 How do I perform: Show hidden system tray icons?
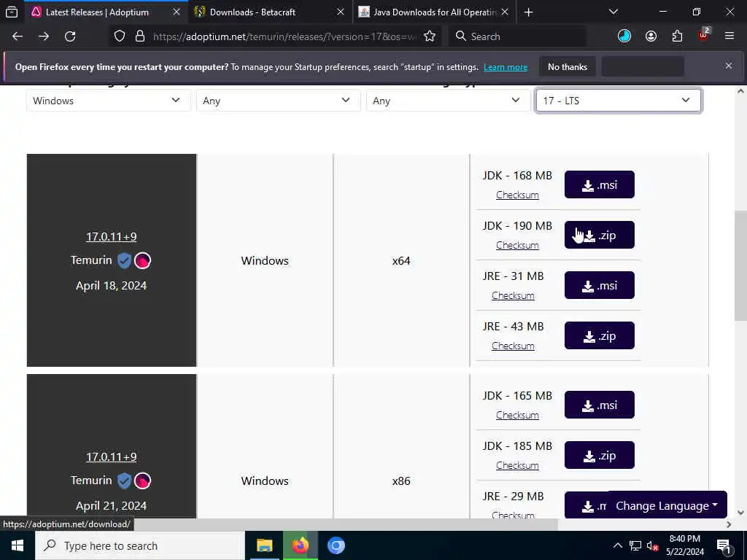click(617, 545)
